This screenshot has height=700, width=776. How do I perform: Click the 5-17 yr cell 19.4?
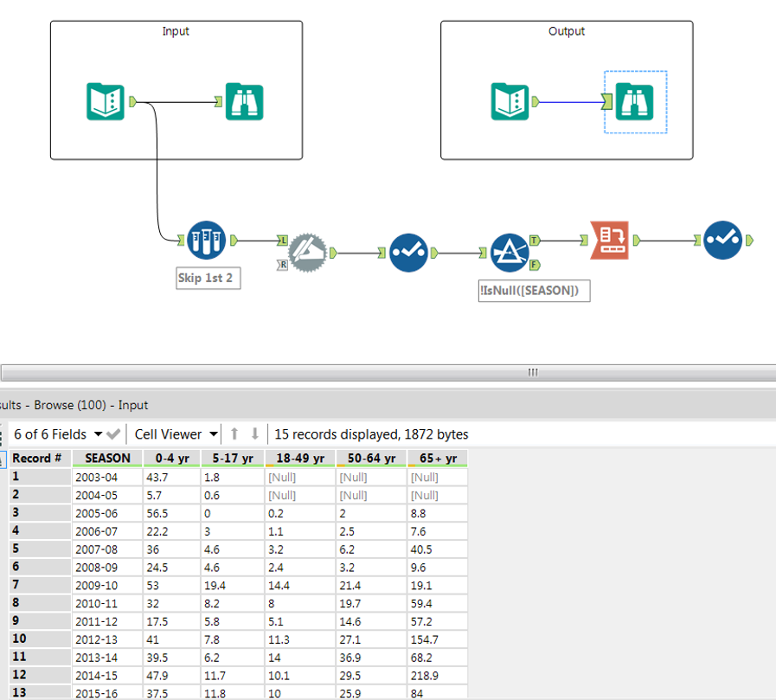[x=233, y=586]
